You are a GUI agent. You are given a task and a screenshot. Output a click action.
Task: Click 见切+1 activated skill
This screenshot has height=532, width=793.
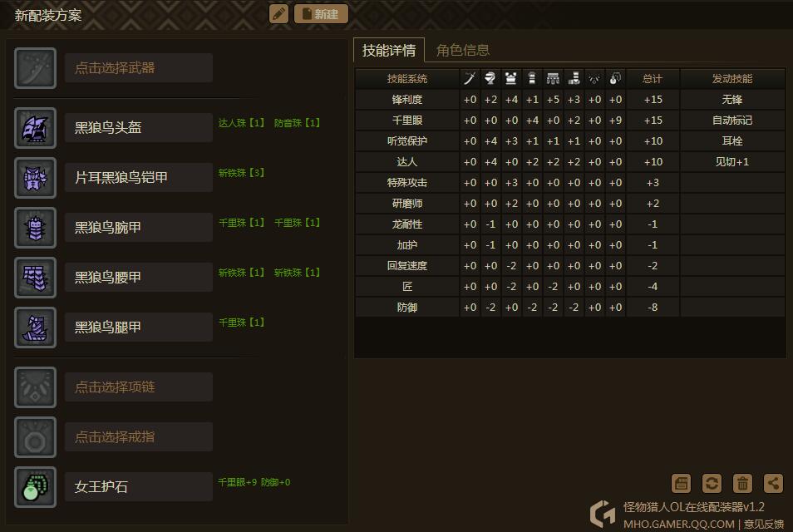731,162
